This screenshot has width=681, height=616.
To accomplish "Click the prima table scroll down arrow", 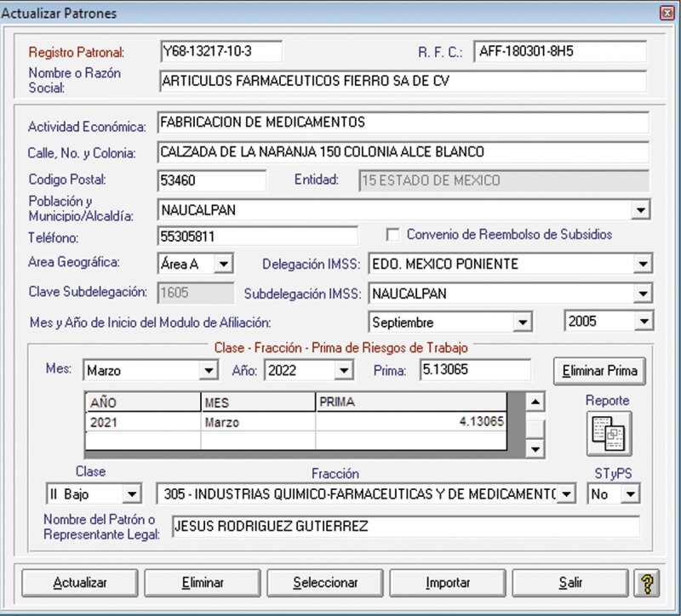I will coord(535,449).
